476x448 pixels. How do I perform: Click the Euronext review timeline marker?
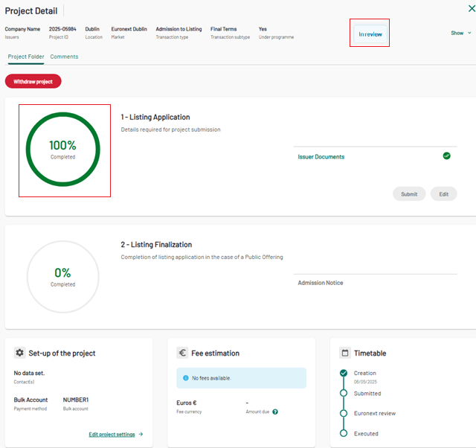344,413
